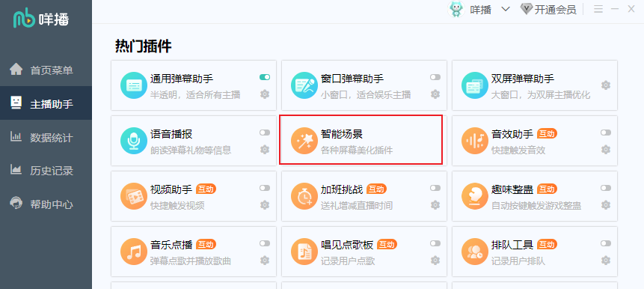Image resolution: width=644 pixels, height=289 pixels.
Task: Open settings gear for 音效助手
Action: (x=606, y=149)
